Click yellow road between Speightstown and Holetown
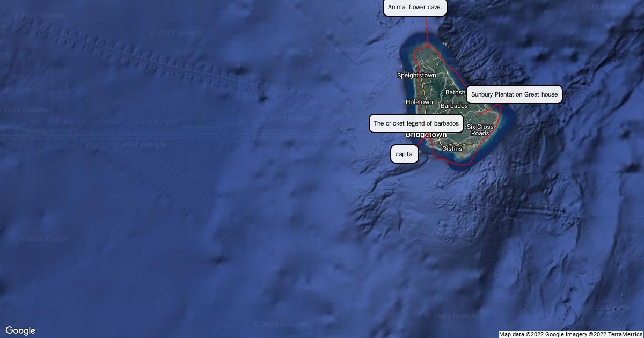644x338 pixels. (x=423, y=89)
